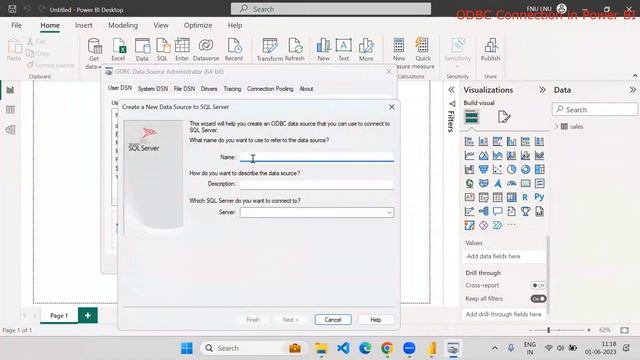Open Format visual pane icon
640x360 pixels.
[504, 117]
